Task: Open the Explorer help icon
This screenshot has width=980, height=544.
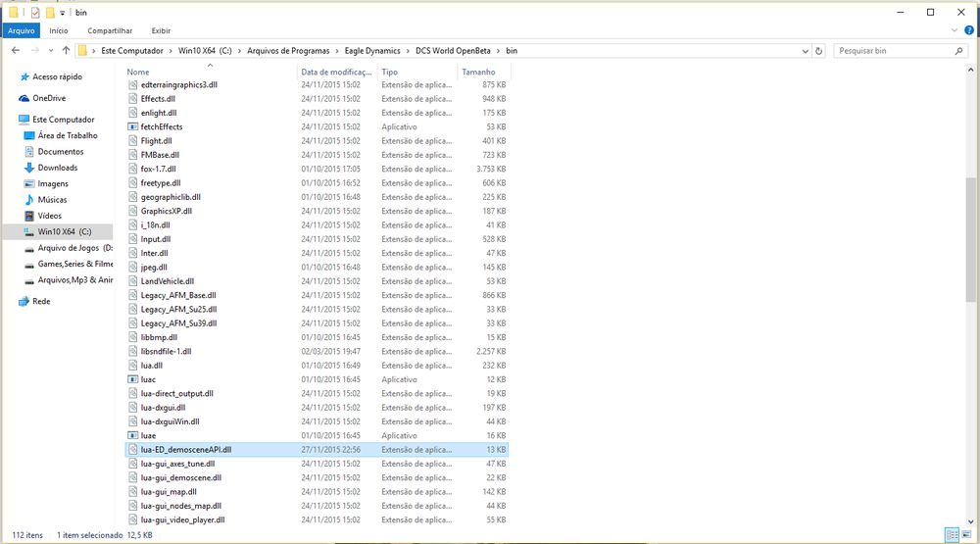Action: [x=969, y=30]
